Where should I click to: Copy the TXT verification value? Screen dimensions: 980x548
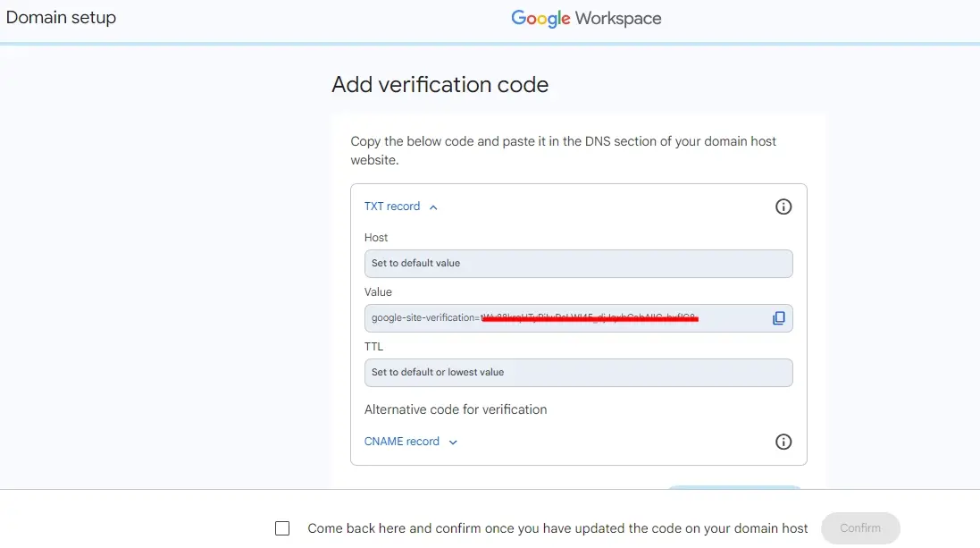click(x=778, y=318)
